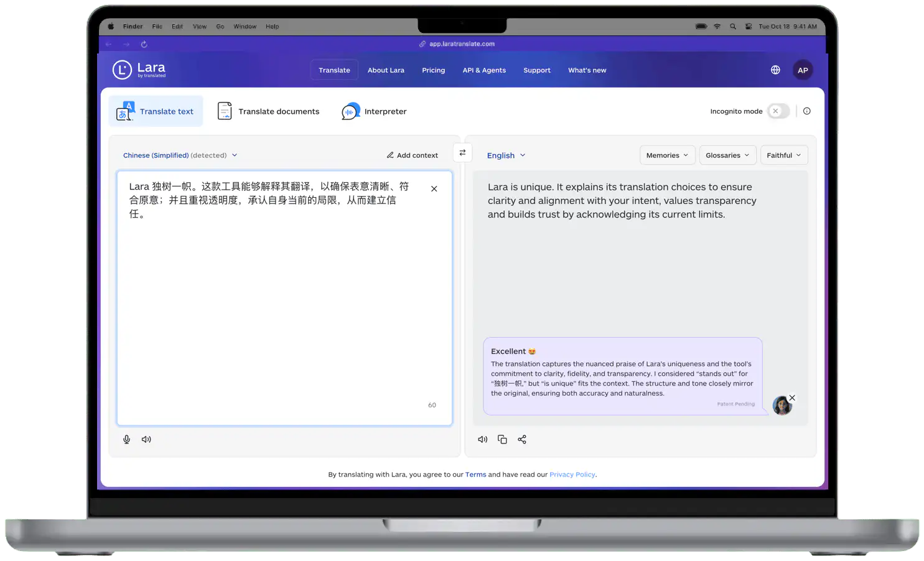Open the Glossaries dropdown
Screen dimensions: 924x561
click(x=727, y=155)
